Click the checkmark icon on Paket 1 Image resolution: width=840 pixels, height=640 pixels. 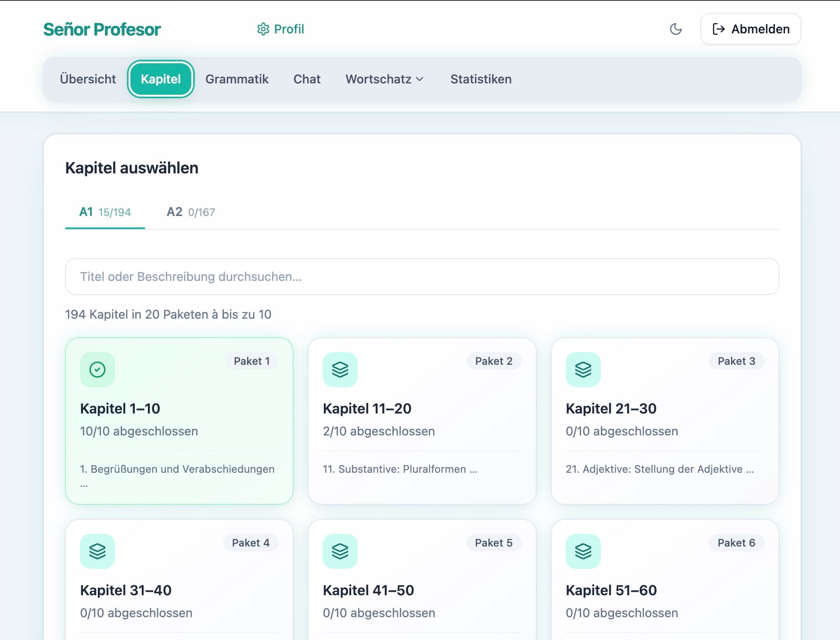pos(97,370)
